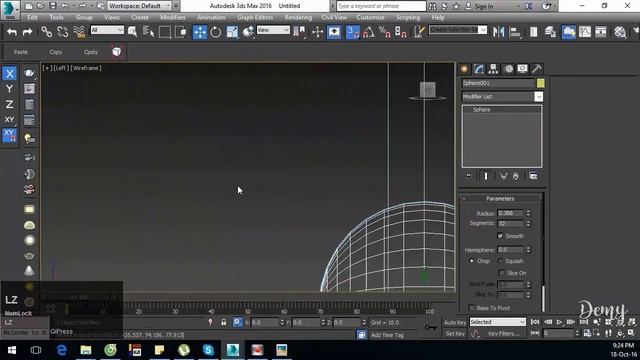The image size is (640, 360).
Task: Select the Squash radio button
Action: coord(500,261)
